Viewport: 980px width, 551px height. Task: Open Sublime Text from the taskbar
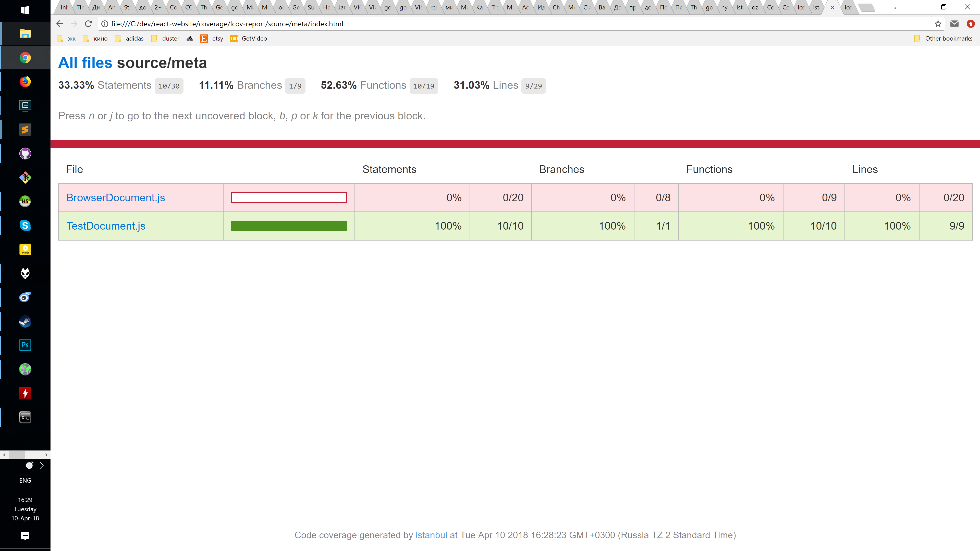[x=25, y=129]
